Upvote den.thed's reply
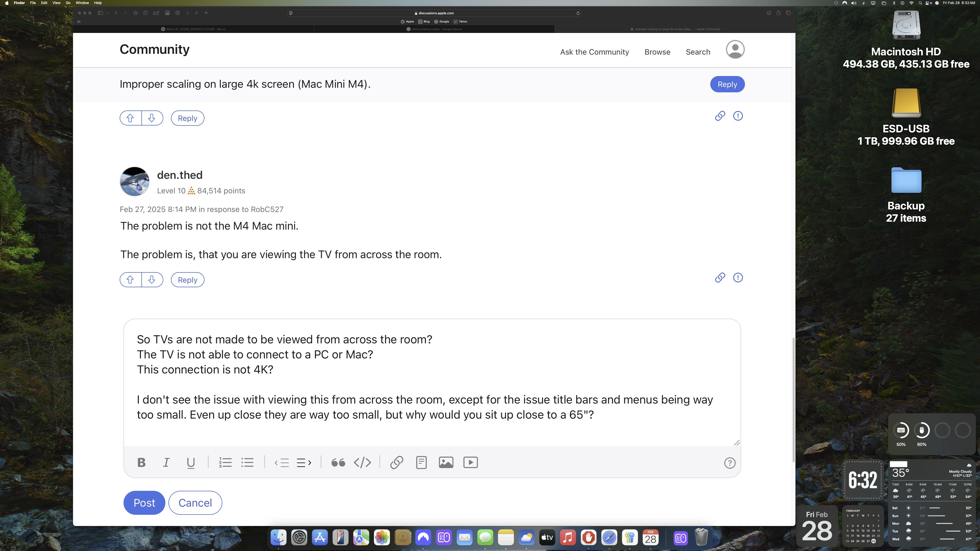 [x=130, y=280]
